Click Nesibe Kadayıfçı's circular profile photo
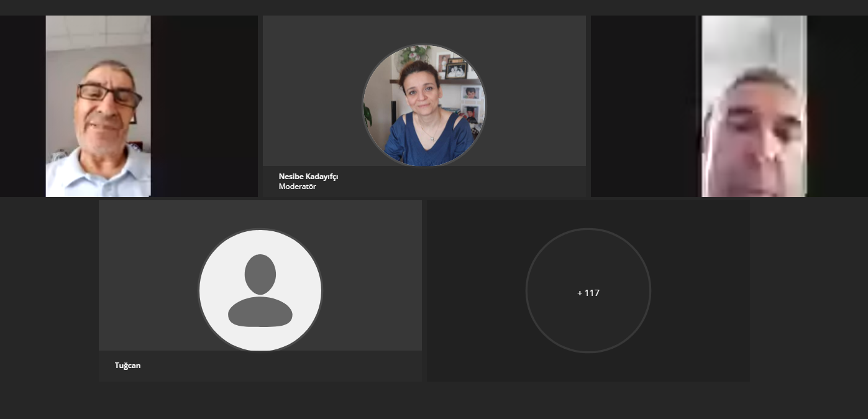Viewport: 868px width, 419px height. (x=424, y=106)
